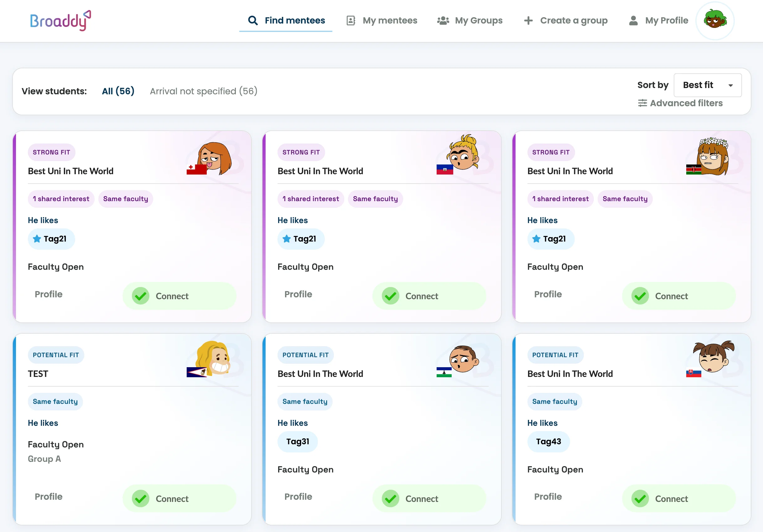The width and height of the screenshot is (763, 532).
Task: Open Profile on the Tag43 card
Action: coord(548,497)
